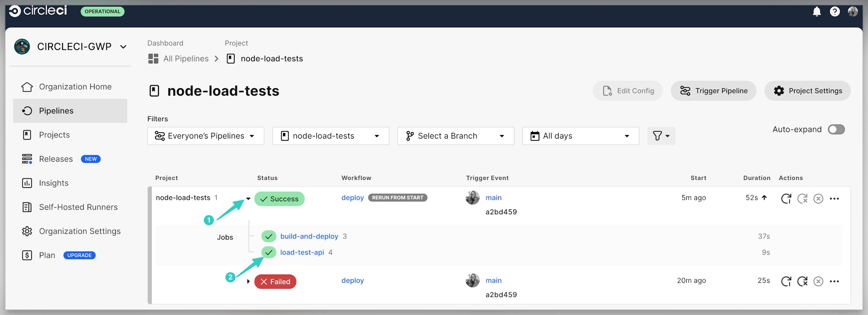Image resolution: width=868 pixels, height=315 pixels.
Task: Click the Trigger Pipeline button
Action: pyautogui.click(x=713, y=91)
